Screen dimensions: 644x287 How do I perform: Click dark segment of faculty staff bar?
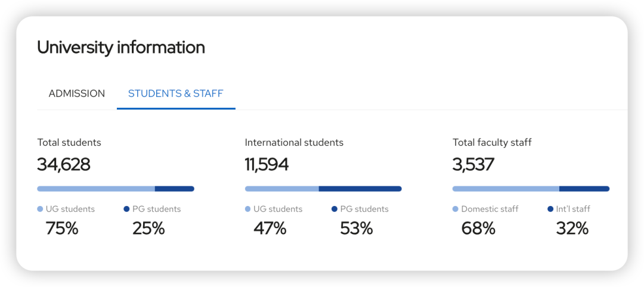pyautogui.click(x=584, y=189)
